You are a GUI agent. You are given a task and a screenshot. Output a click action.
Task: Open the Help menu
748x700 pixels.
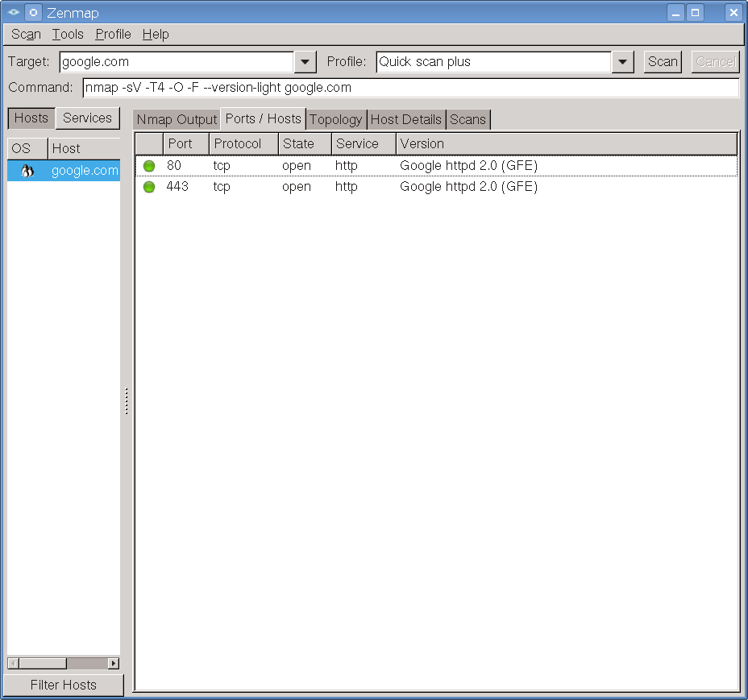pyautogui.click(x=156, y=35)
